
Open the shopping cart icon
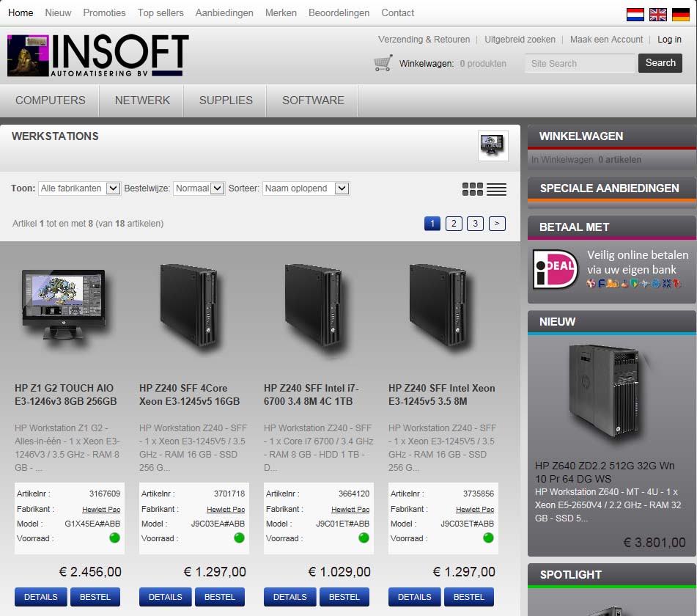pyautogui.click(x=383, y=63)
